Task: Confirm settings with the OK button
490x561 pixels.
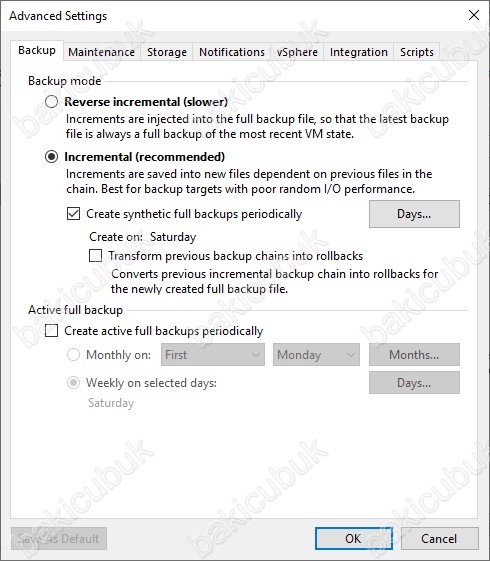Action: [x=354, y=538]
